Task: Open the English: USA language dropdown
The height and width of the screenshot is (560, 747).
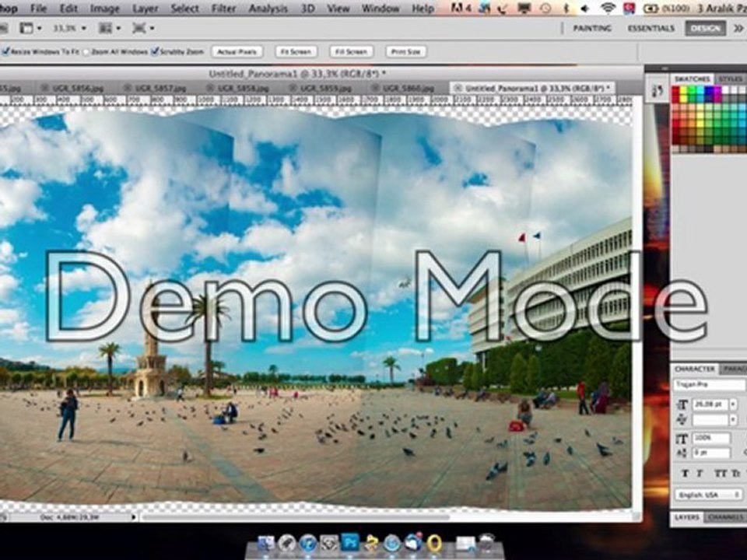Action: coord(708,495)
